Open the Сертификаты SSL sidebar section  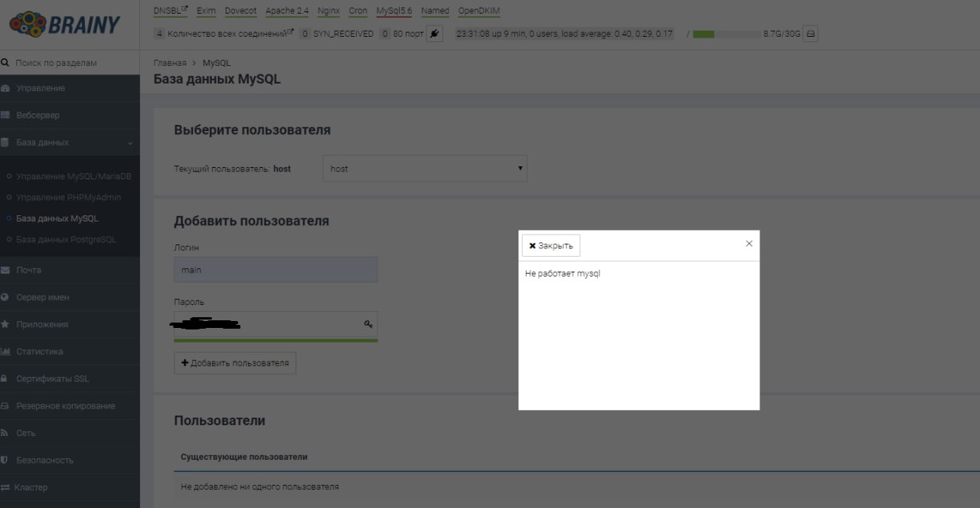53,379
